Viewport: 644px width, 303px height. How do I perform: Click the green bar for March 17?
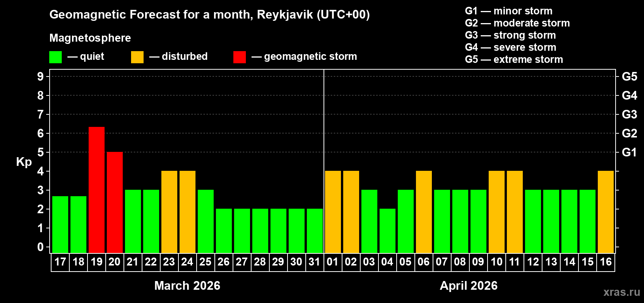coord(60,225)
